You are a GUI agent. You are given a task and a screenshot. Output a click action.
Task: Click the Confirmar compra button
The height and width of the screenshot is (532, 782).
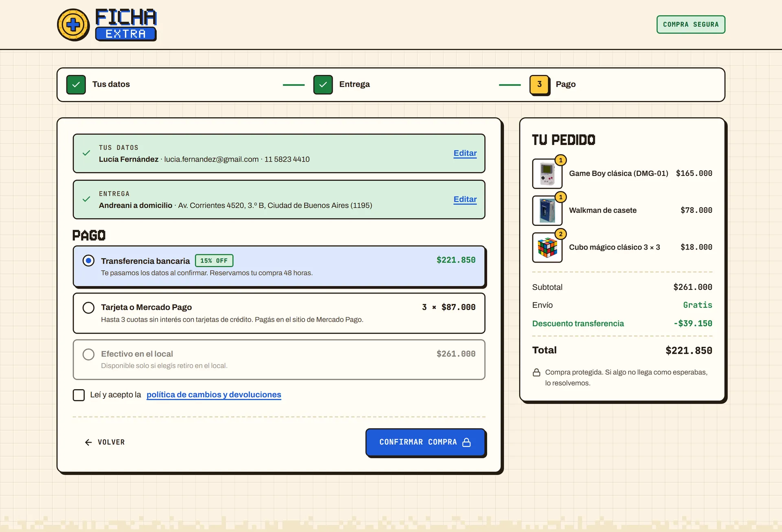point(425,442)
